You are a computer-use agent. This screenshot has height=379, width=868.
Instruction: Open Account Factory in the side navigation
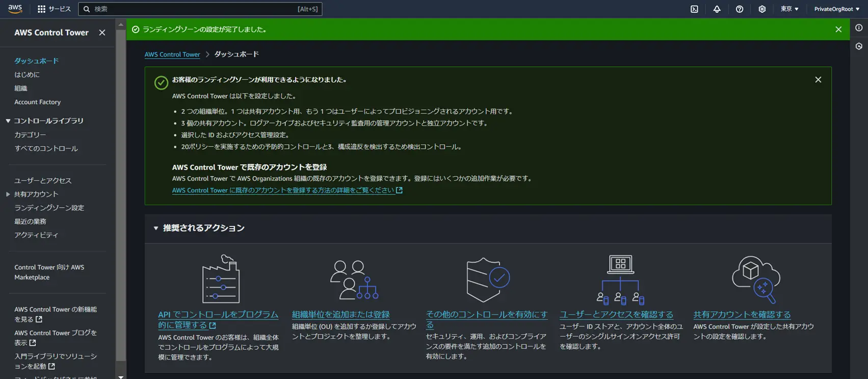pyautogui.click(x=38, y=102)
